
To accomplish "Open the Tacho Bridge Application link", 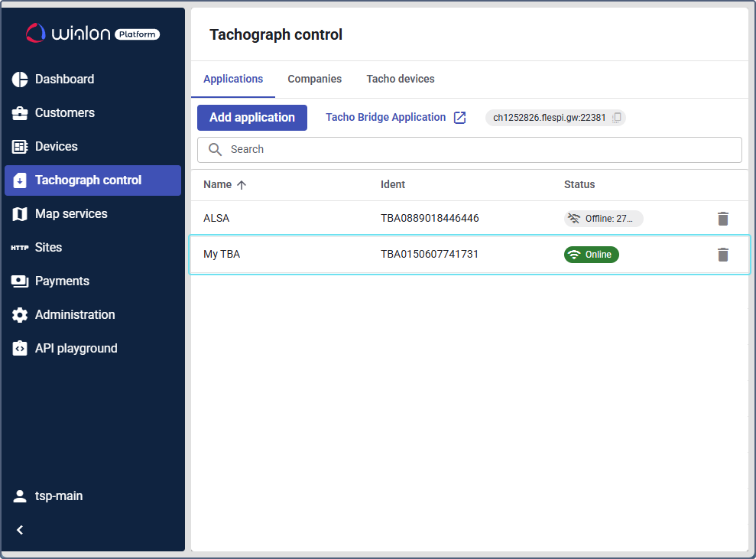I will tap(385, 118).
